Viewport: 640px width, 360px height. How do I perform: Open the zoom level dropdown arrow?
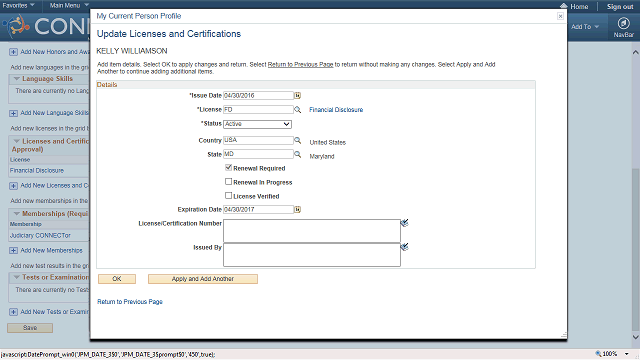coord(627,354)
